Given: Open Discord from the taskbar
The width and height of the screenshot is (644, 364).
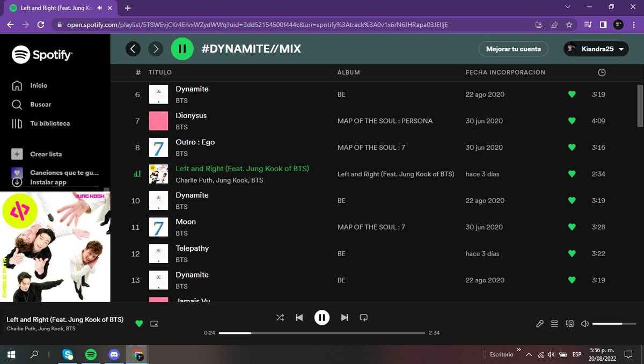Looking at the screenshot, I should 114,354.
